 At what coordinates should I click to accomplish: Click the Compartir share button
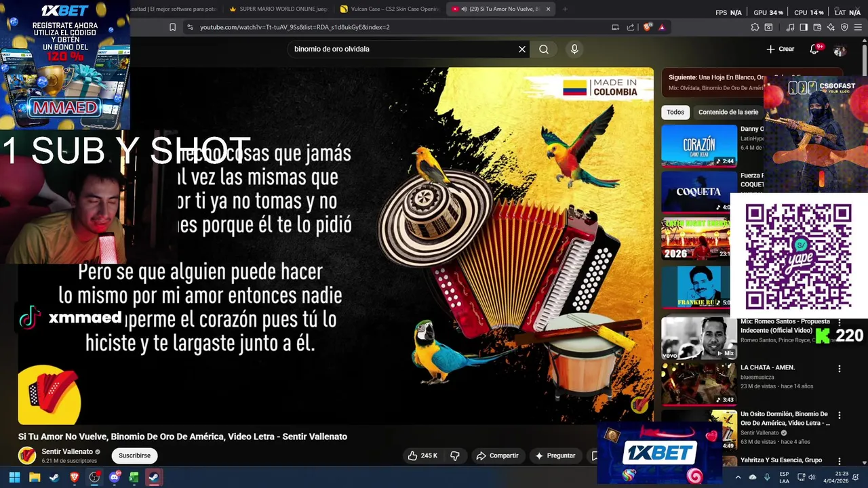(x=497, y=455)
